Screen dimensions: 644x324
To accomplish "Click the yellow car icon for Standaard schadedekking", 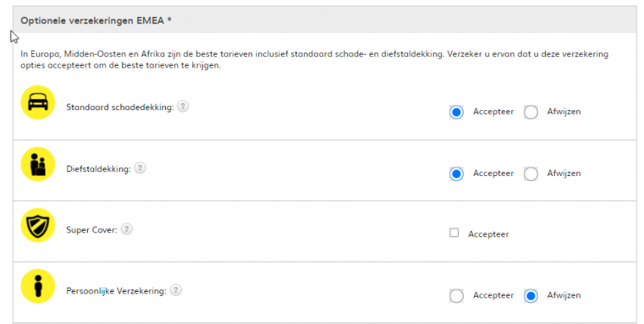I will pos(37,103).
